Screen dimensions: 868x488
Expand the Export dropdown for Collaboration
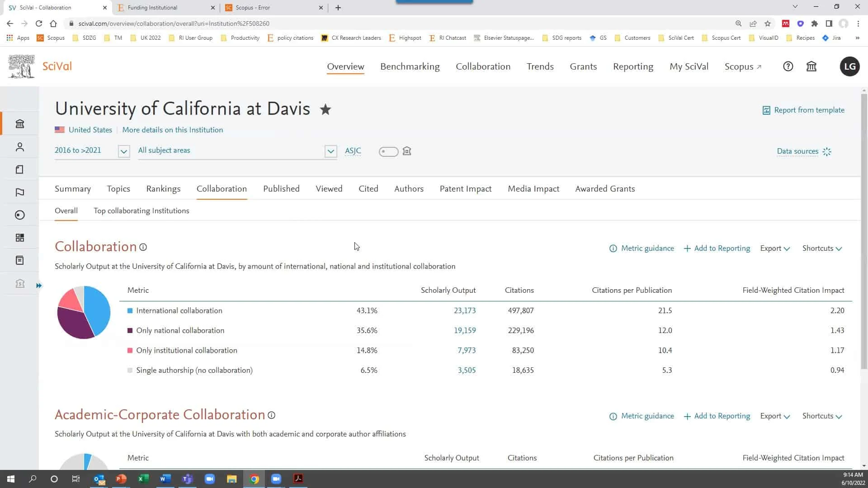click(x=775, y=248)
